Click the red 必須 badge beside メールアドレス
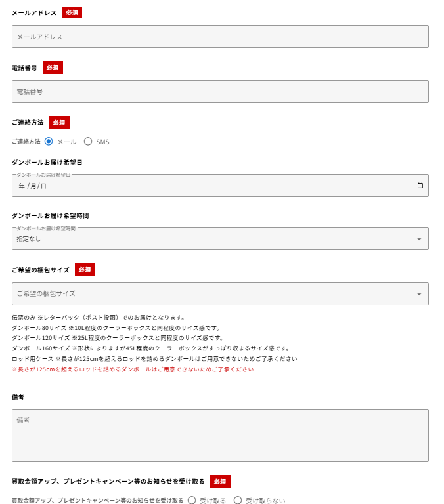This screenshot has height=504, width=444. (72, 12)
